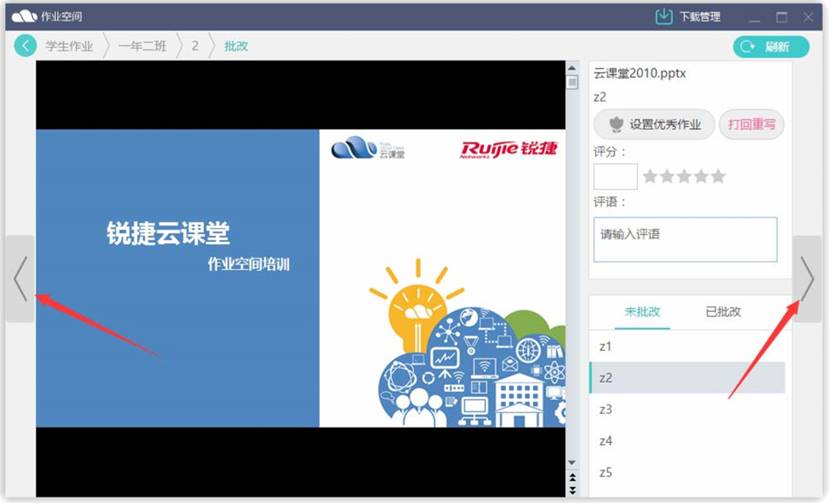Image resolution: width=831 pixels, height=503 pixels.
Task: Maximize the 作业空间 window
Action: pyautogui.click(x=781, y=17)
